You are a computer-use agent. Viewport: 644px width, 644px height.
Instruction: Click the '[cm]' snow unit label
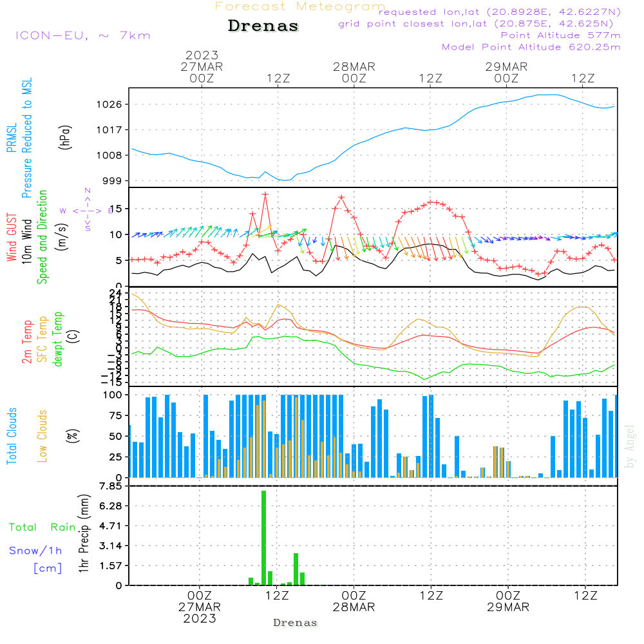48,569
